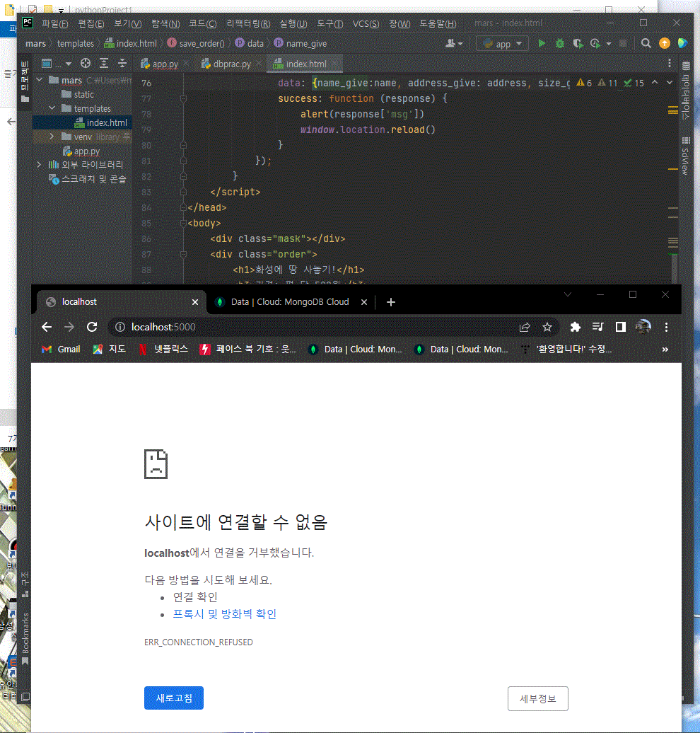Viewport: 700px width, 733px height.
Task: Open the app run configuration dropdown
Action: (503, 43)
